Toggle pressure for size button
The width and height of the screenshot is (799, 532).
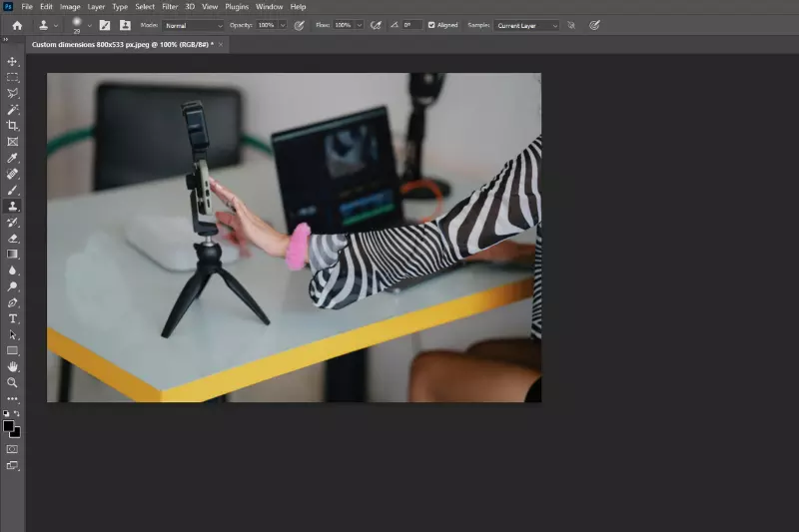[594, 26]
